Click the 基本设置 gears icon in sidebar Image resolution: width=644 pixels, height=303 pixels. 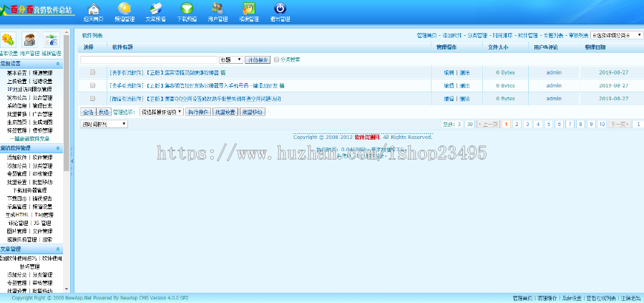(x=8, y=40)
